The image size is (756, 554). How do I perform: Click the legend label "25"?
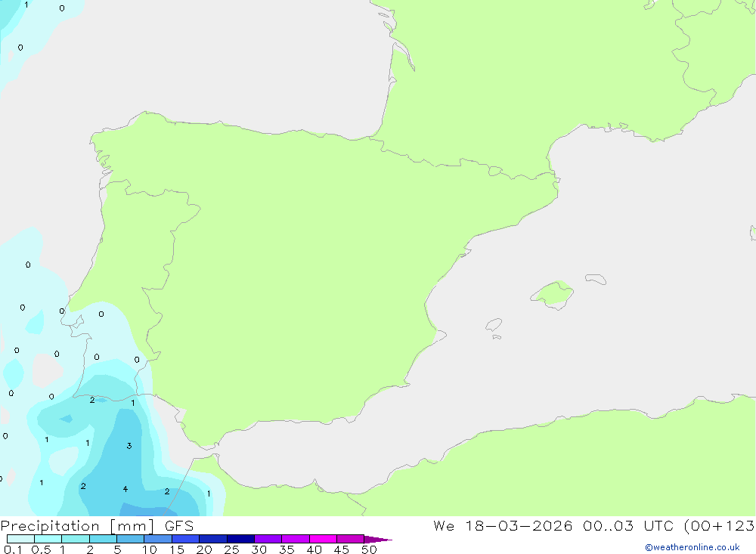[x=231, y=549]
